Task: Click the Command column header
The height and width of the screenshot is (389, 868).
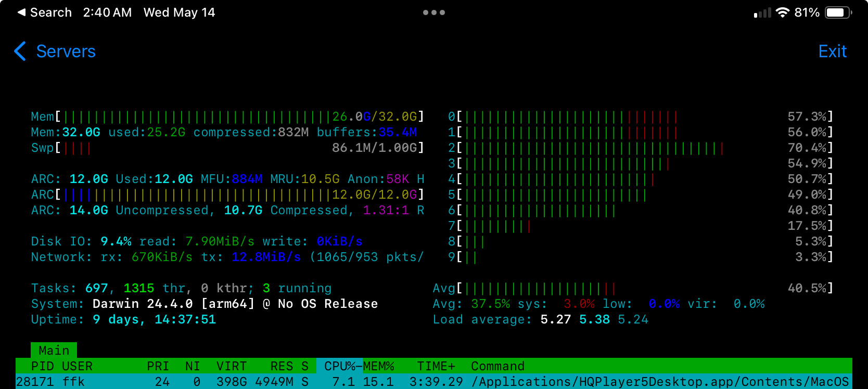Action: (497, 366)
